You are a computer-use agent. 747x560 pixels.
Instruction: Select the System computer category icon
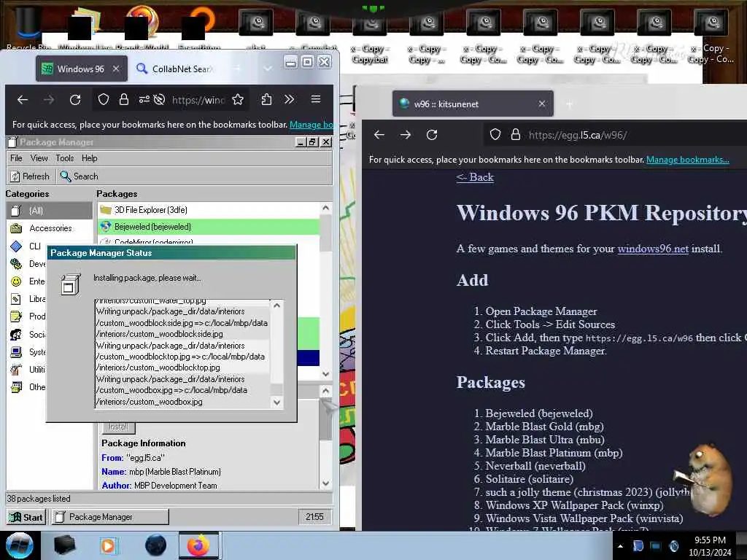[x=16, y=352]
